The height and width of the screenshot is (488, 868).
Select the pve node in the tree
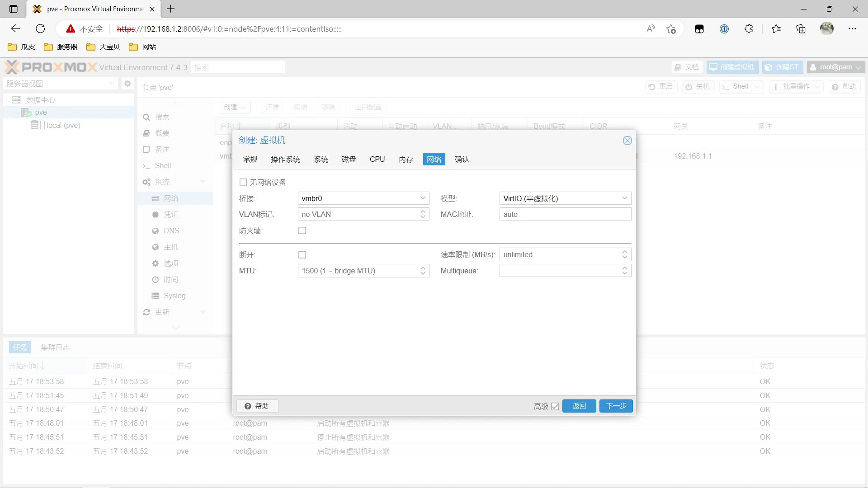click(41, 113)
